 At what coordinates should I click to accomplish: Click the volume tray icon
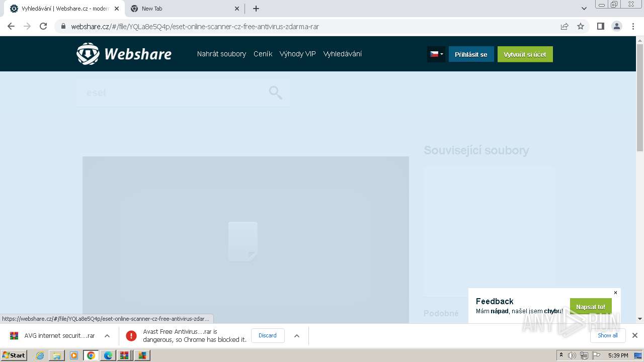coord(572,355)
